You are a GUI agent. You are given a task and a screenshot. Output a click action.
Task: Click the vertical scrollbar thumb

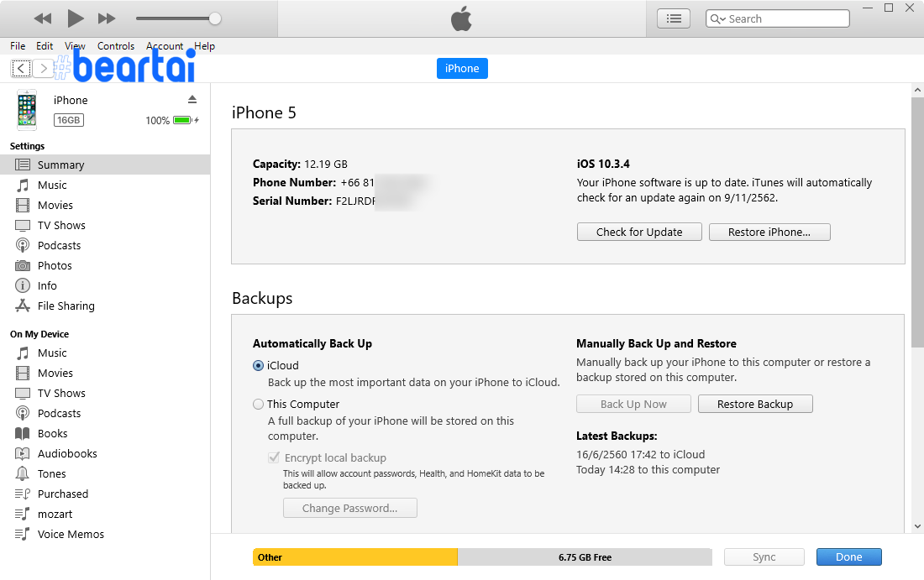[917, 222]
